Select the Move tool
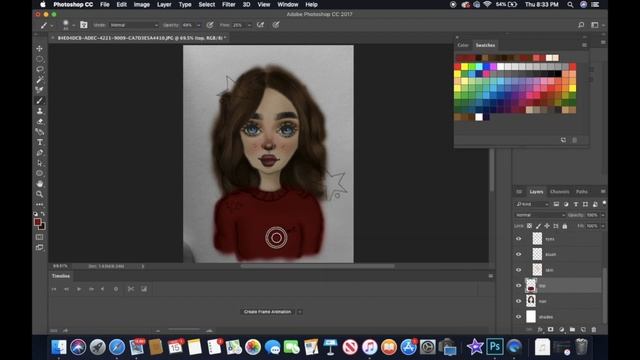 [40, 49]
